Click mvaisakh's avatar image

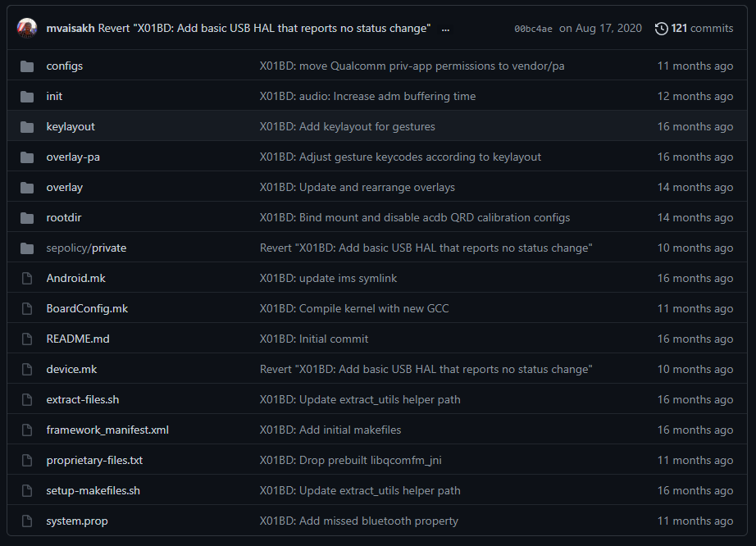click(x=27, y=29)
